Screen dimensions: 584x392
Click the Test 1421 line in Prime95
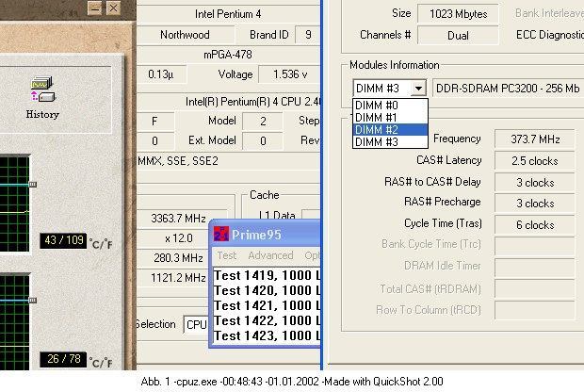coord(268,306)
